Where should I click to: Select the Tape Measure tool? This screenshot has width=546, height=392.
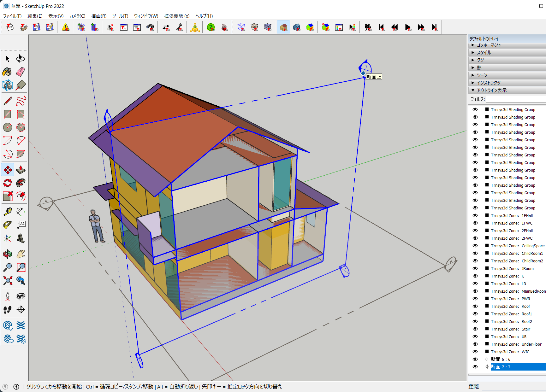coord(7,211)
